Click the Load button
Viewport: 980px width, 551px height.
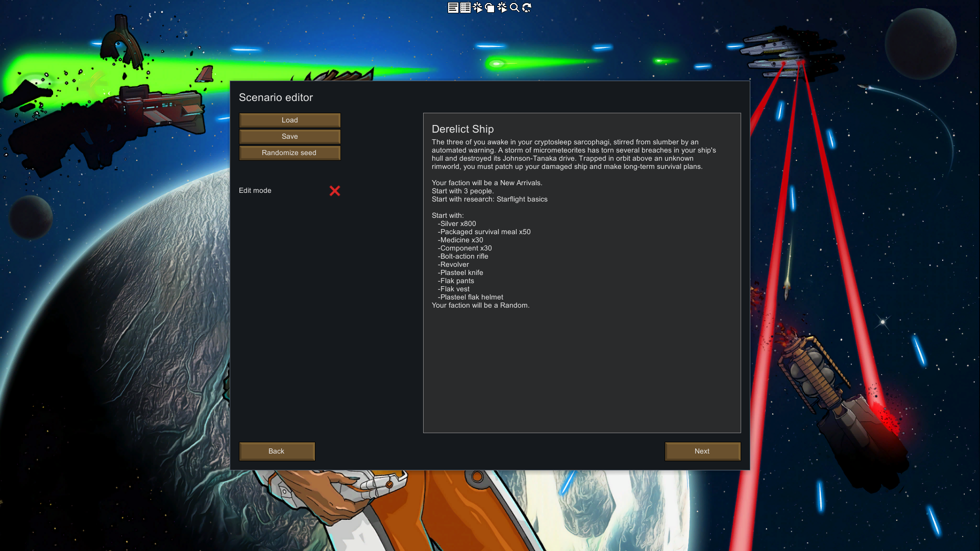click(290, 120)
